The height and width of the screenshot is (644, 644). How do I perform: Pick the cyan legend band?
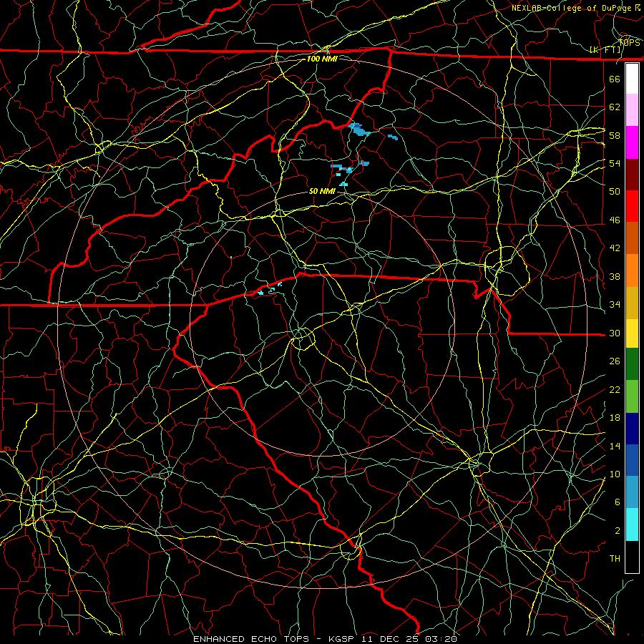click(x=632, y=525)
